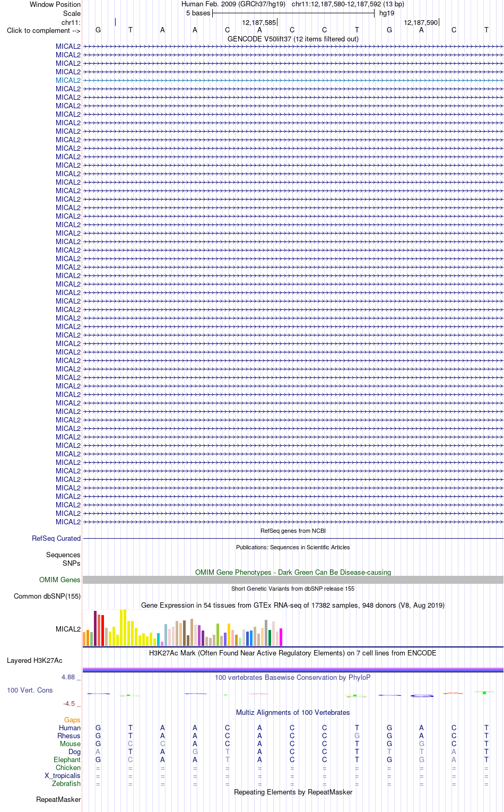Select the Human alignment row label
The width and height of the screenshot is (504, 812).
point(69,728)
